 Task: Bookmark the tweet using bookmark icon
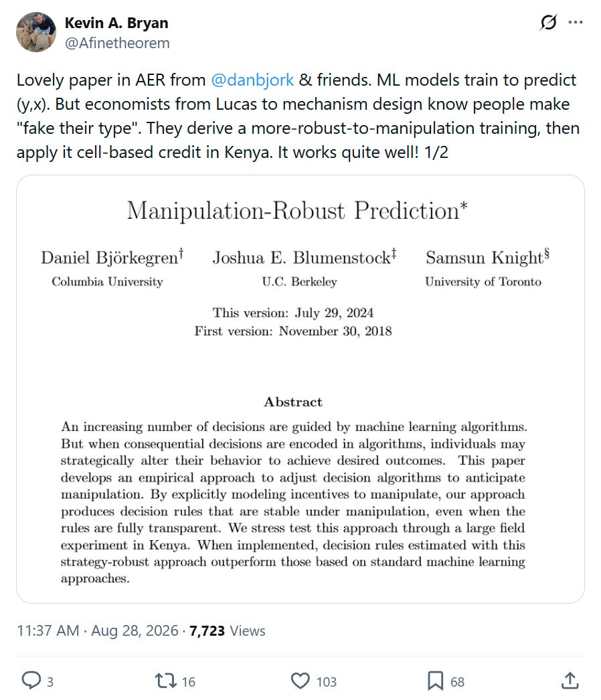435,681
